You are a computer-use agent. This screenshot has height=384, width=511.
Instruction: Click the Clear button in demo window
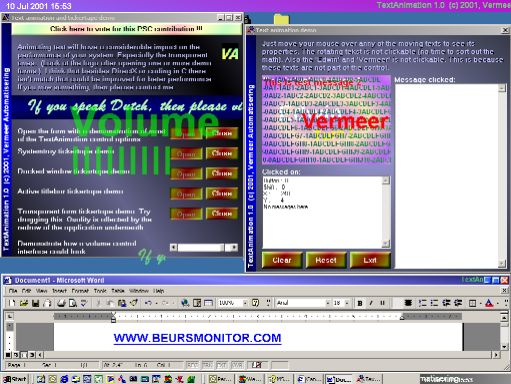click(x=282, y=260)
